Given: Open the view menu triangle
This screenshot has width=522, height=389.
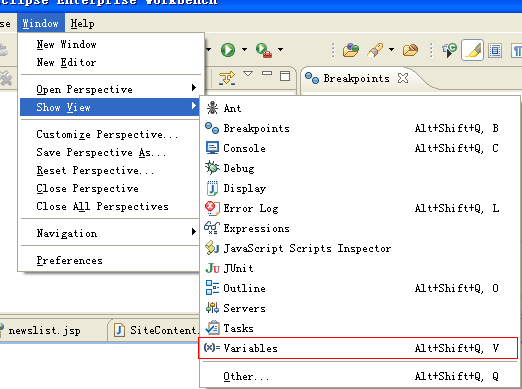Looking at the screenshot, I should 248,73.
